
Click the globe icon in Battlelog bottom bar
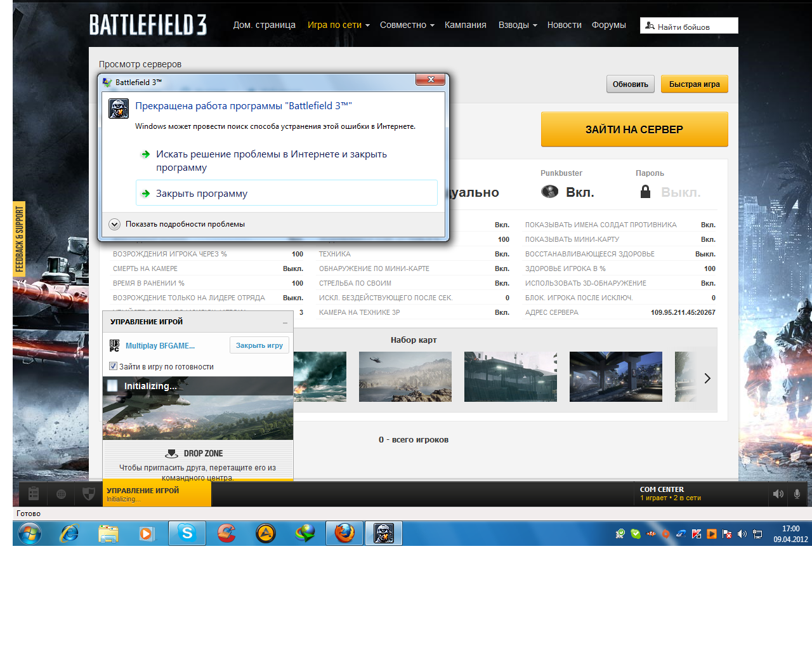[x=61, y=494]
